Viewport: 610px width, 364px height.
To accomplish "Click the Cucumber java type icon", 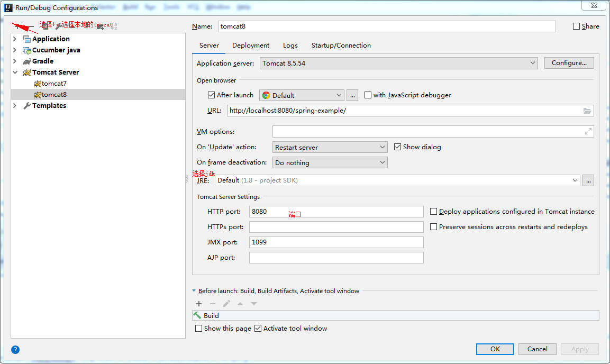I will click(x=27, y=50).
